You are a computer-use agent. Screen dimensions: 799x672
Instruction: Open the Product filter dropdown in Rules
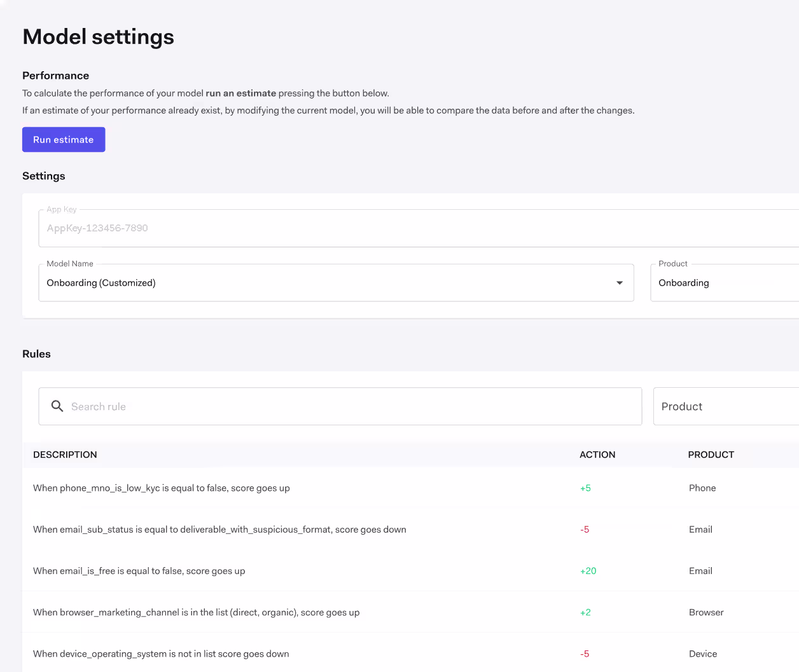click(726, 406)
